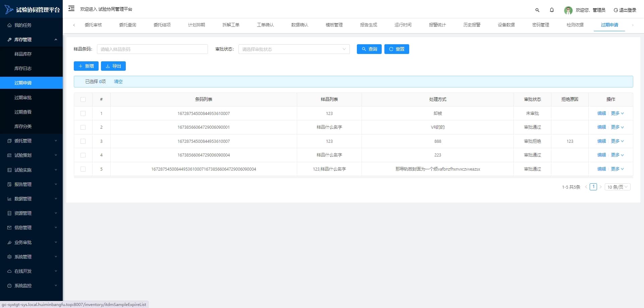The height and width of the screenshot is (308, 644).
Task: Click the sidebar collapse menu icon
Action: coord(71,9)
